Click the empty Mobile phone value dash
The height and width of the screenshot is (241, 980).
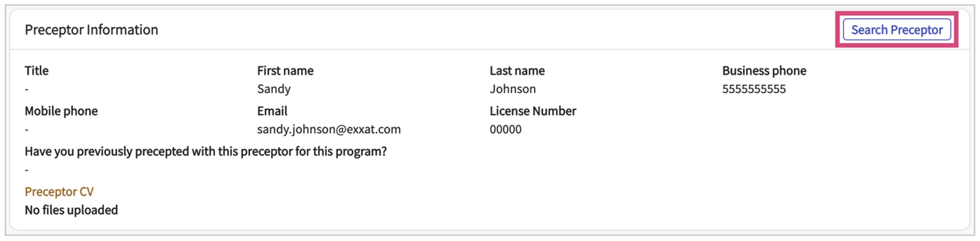tap(27, 130)
